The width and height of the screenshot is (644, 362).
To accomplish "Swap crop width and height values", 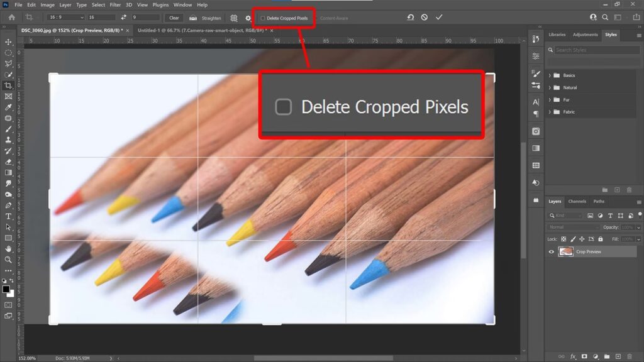I will [x=124, y=18].
